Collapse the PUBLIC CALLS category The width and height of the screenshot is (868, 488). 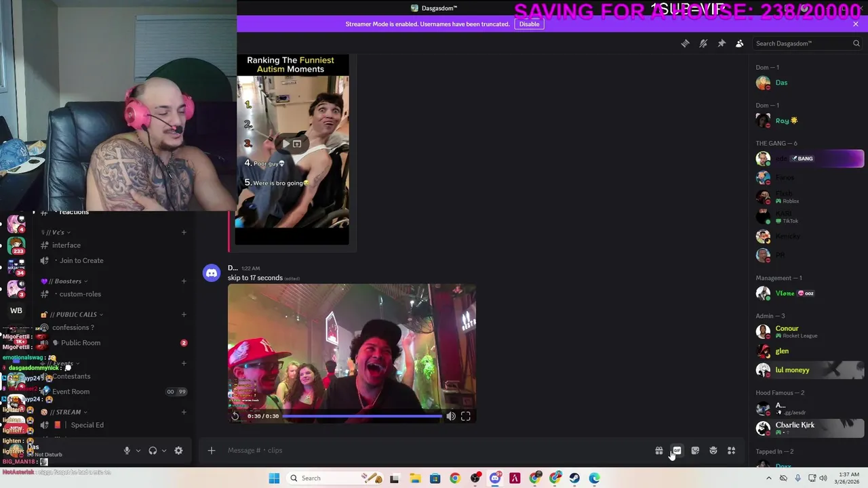pyautogui.click(x=72, y=314)
